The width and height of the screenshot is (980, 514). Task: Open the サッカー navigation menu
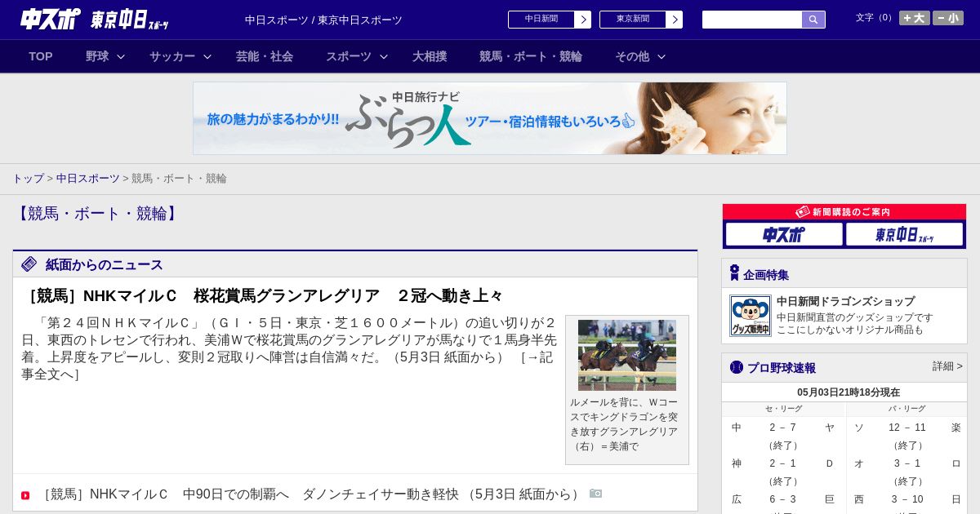click(172, 56)
